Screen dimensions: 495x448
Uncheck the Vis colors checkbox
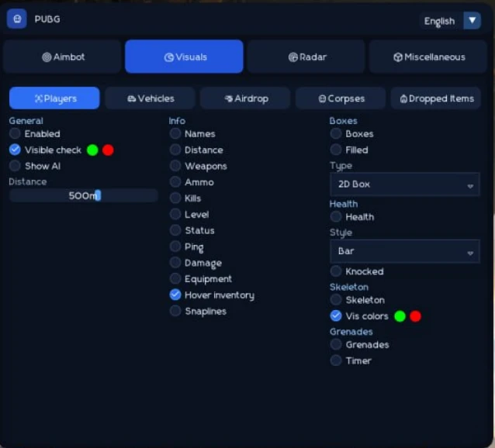click(x=336, y=316)
